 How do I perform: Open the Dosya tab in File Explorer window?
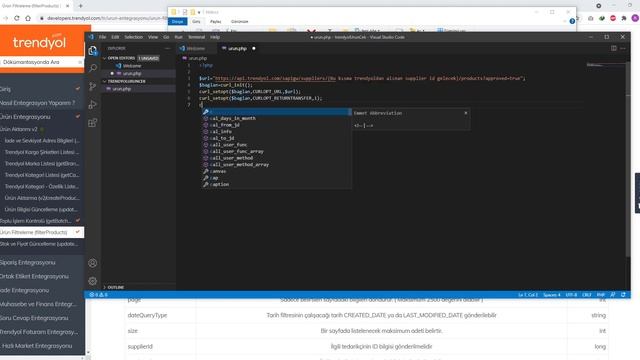177,21
